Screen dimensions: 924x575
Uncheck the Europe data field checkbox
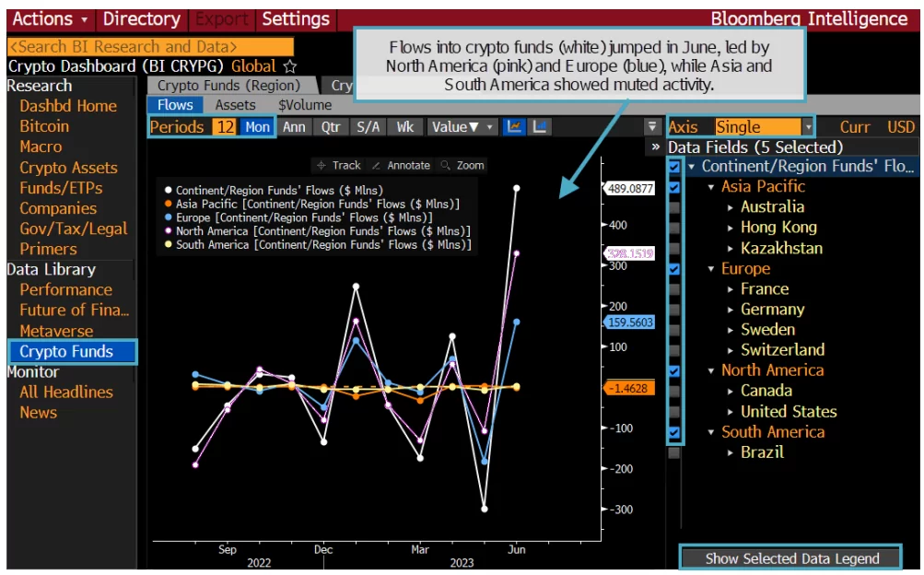click(674, 269)
